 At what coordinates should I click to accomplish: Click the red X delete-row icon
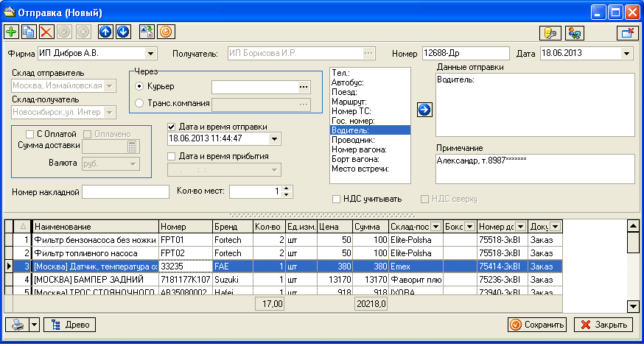point(46,32)
